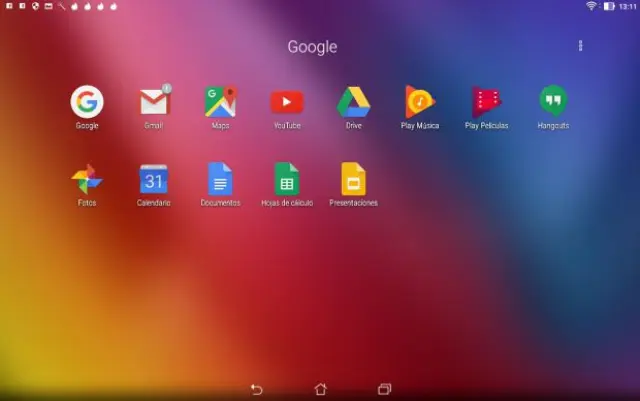The width and height of the screenshot is (640, 401).
Task: Open Google Drive
Action: 353,101
